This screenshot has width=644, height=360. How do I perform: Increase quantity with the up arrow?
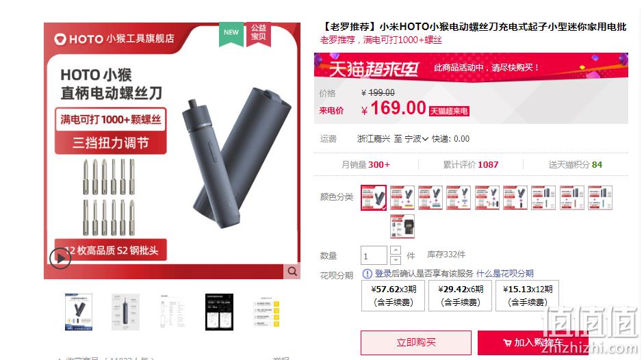point(395,250)
